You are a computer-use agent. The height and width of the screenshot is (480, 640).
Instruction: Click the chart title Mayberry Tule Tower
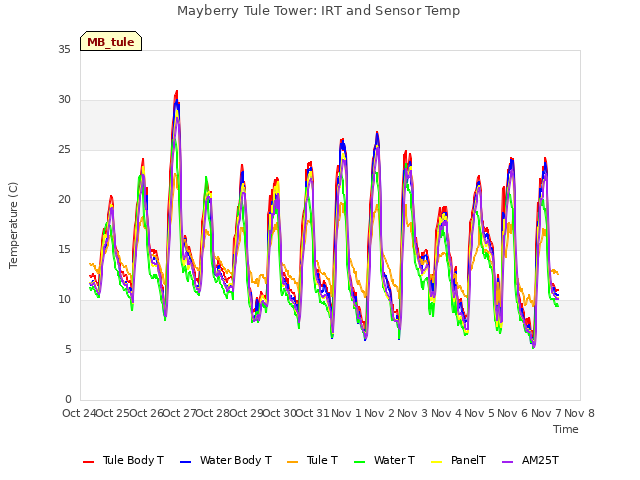point(318,11)
